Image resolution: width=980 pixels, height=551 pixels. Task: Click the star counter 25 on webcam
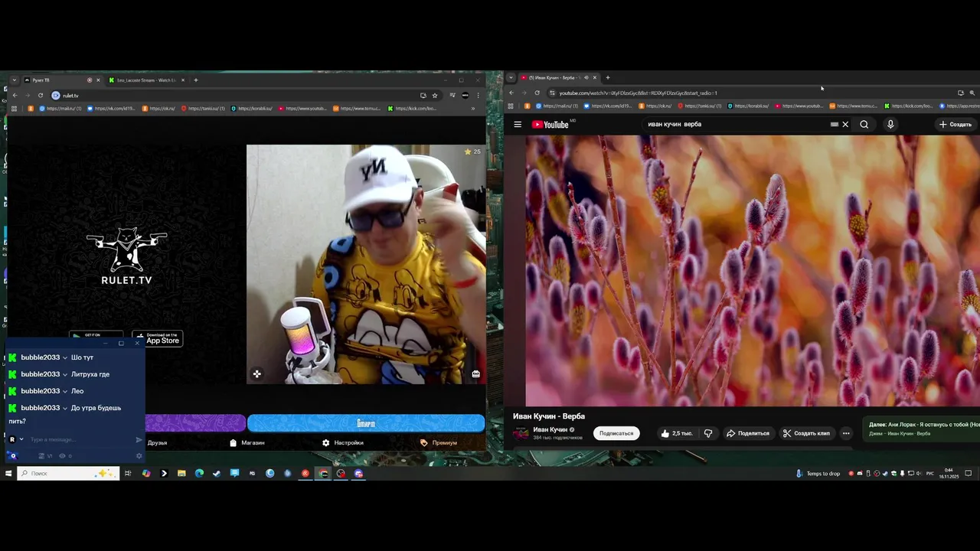click(472, 152)
